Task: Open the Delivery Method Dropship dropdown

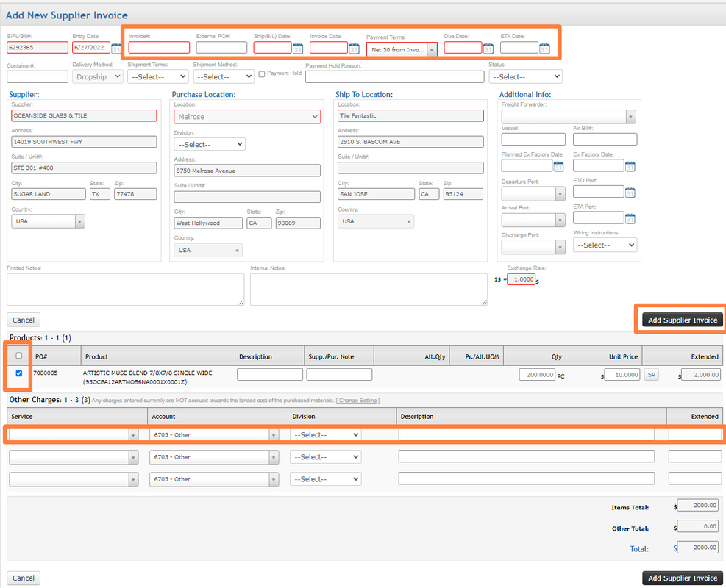Action: (x=98, y=76)
